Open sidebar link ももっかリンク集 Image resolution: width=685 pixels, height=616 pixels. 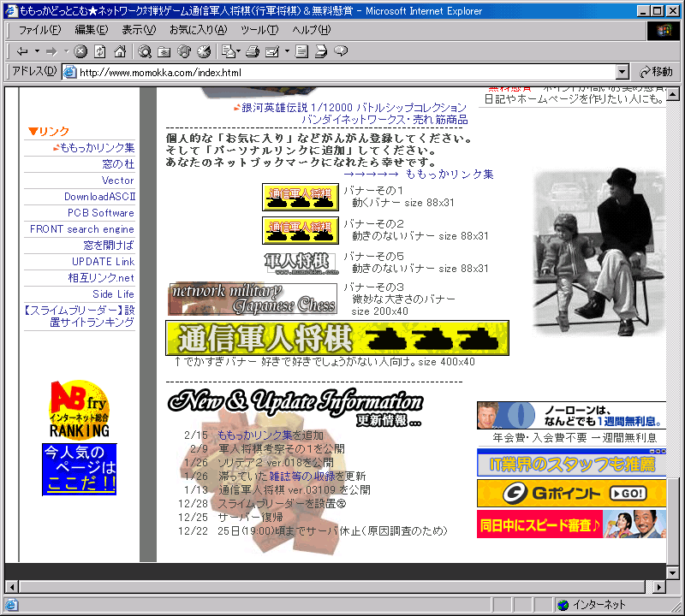(x=97, y=148)
